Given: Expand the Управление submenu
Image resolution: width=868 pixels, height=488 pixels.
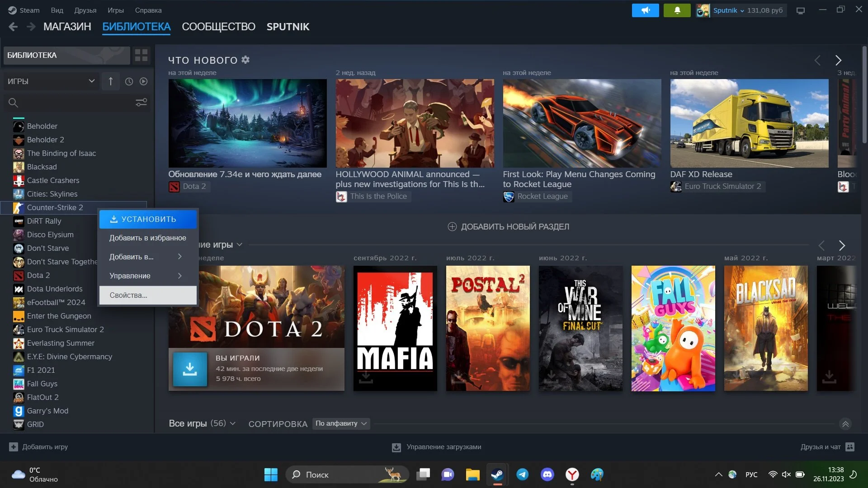Looking at the screenshot, I should coord(148,276).
